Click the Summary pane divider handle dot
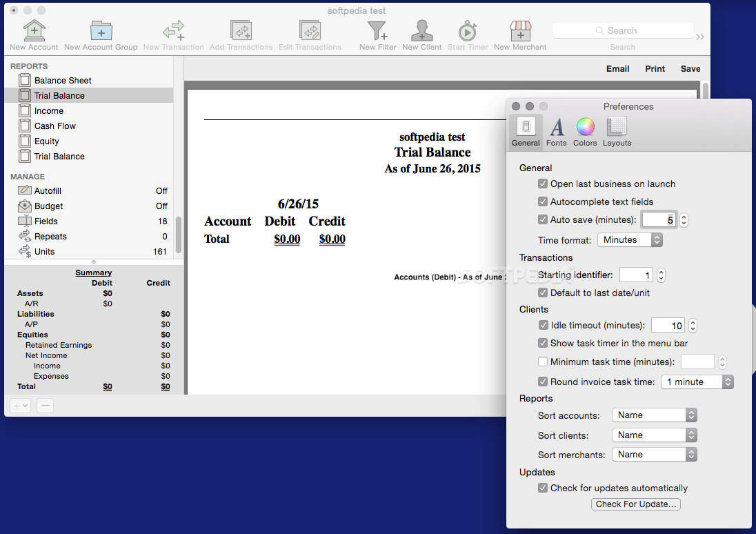 coord(94,262)
